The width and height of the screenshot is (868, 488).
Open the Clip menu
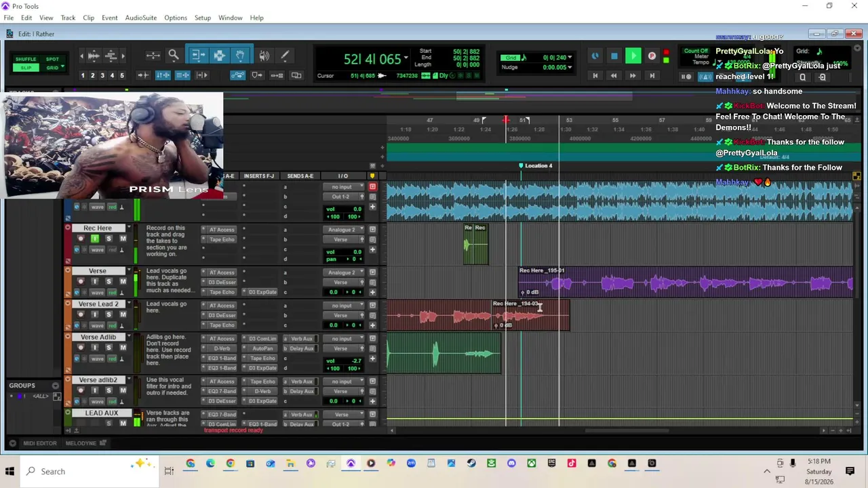[x=89, y=18]
